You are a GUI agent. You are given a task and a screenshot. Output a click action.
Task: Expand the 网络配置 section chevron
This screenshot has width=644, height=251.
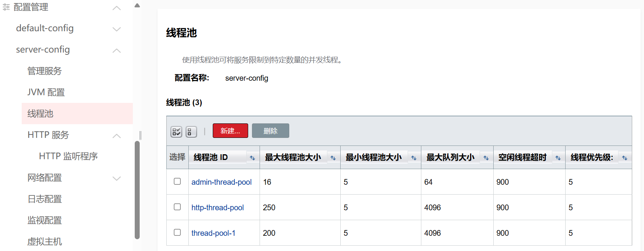tap(117, 178)
